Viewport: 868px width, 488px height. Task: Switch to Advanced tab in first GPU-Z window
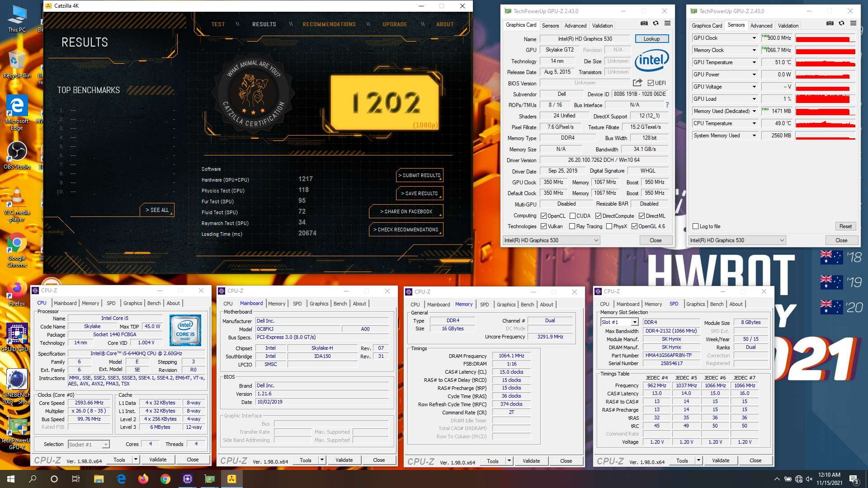(576, 26)
